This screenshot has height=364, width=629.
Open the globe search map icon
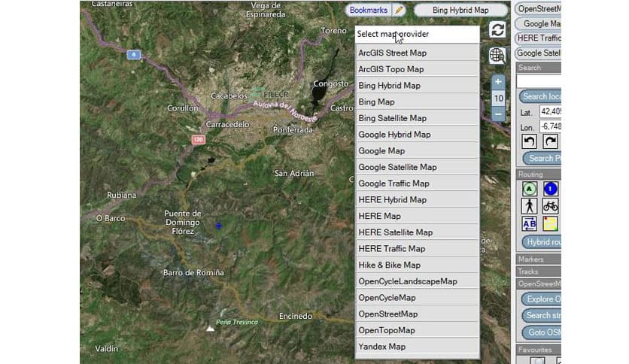497,56
